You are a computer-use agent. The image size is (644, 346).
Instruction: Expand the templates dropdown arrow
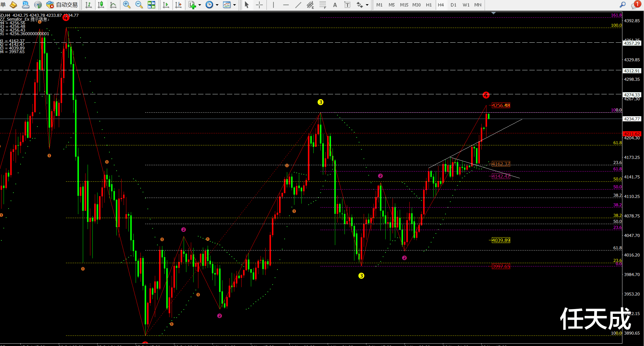pos(234,5)
